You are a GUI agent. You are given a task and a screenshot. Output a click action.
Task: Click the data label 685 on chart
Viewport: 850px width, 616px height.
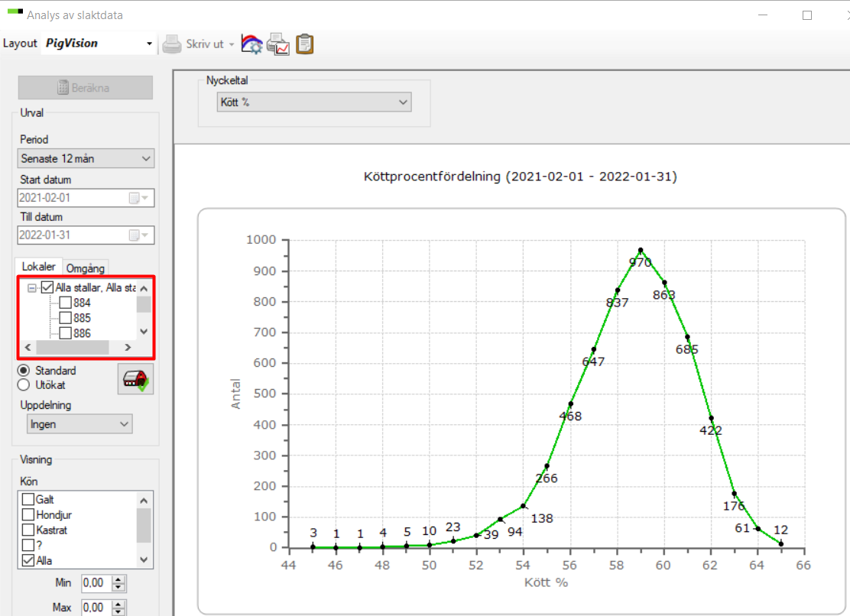pos(687,349)
